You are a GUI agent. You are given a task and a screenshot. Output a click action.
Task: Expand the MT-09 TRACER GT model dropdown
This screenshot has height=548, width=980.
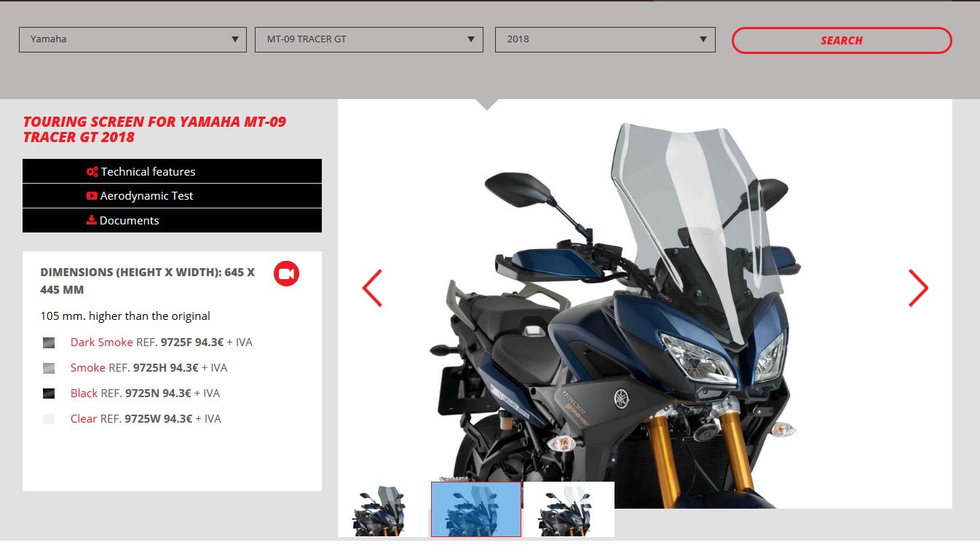[368, 39]
